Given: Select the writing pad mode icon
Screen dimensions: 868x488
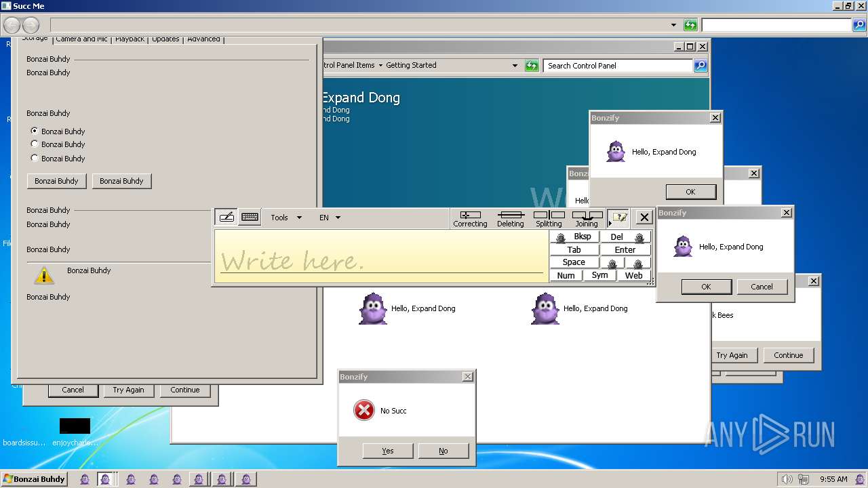Looking at the screenshot, I should [x=226, y=217].
